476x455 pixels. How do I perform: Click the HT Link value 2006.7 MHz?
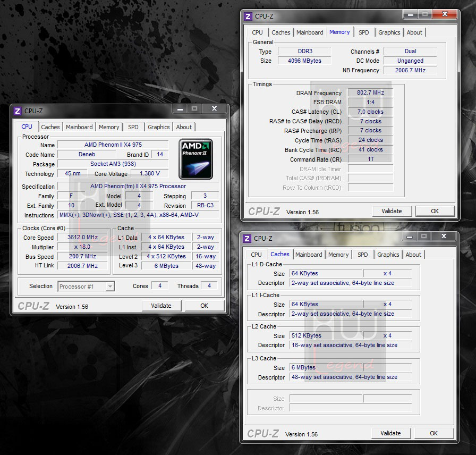click(x=82, y=266)
